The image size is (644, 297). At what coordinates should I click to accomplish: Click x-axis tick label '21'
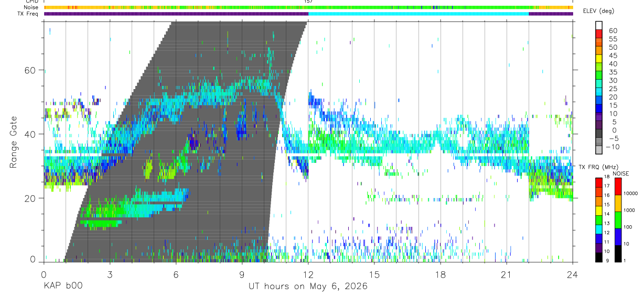point(506,274)
